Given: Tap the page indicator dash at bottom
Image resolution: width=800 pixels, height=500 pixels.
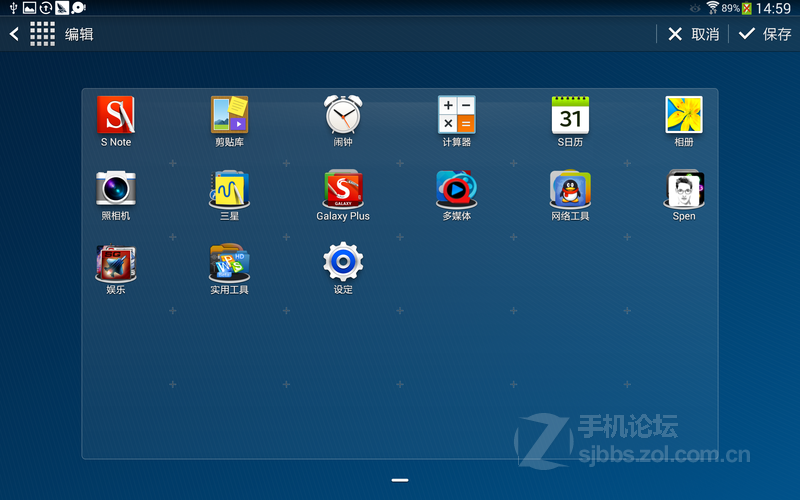Looking at the screenshot, I should [x=400, y=480].
